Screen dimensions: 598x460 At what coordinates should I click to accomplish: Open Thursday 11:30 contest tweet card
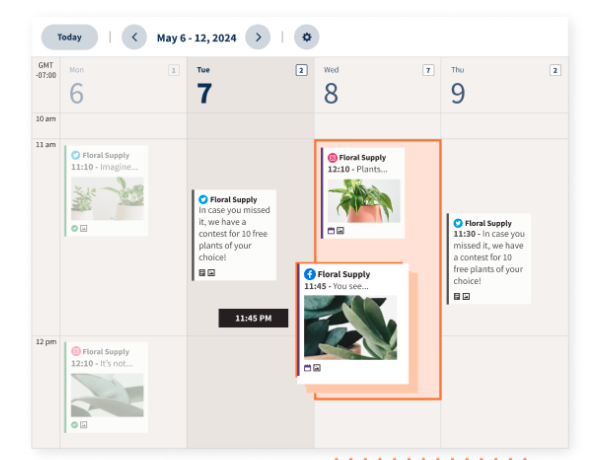pyautogui.click(x=489, y=259)
